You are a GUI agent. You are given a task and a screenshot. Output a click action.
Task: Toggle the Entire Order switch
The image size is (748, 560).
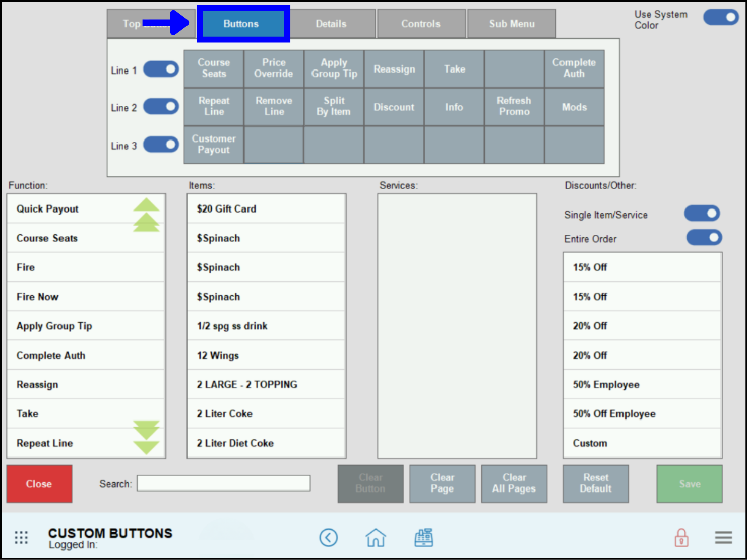pyautogui.click(x=704, y=237)
